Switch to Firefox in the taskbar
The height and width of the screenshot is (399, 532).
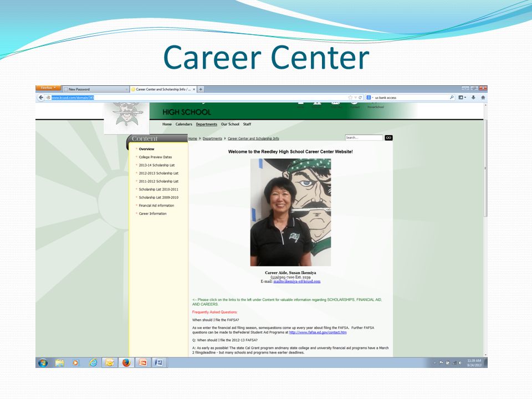coord(126,362)
